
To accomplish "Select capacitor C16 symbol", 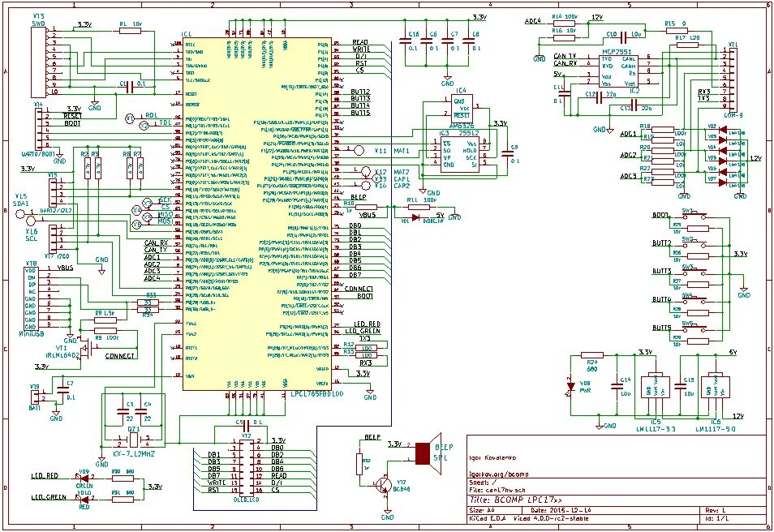I will point(406,41).
